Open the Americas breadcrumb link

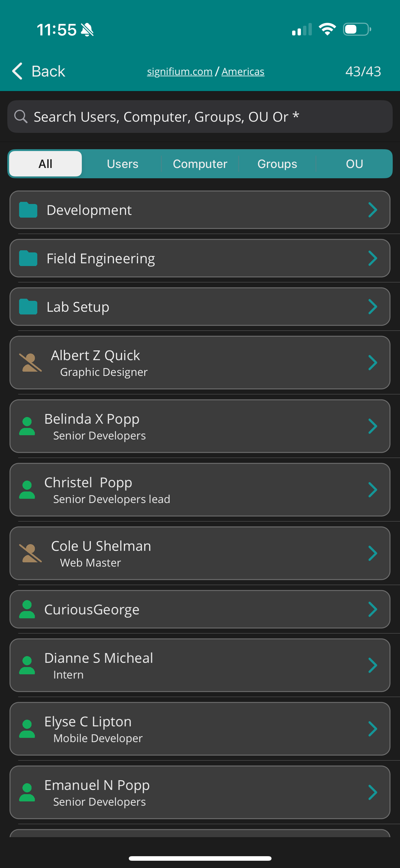point(243,71)
